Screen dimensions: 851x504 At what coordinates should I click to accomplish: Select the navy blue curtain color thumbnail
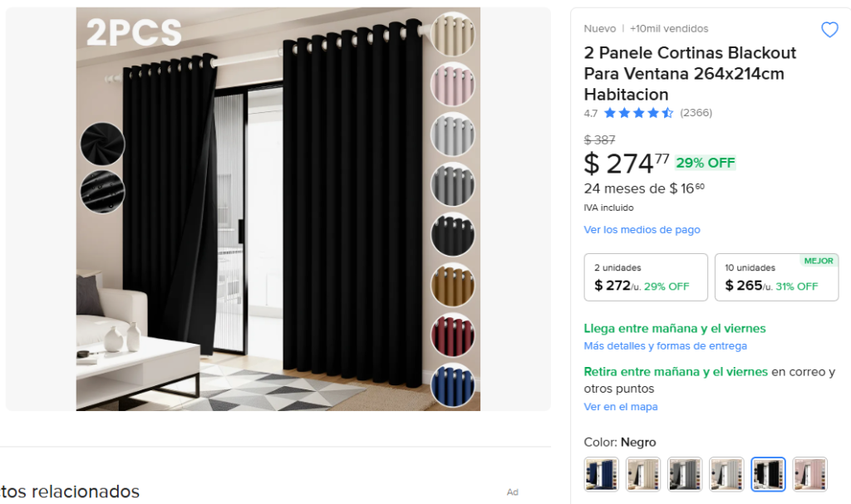pyautogui.click(x=602, y=474)
